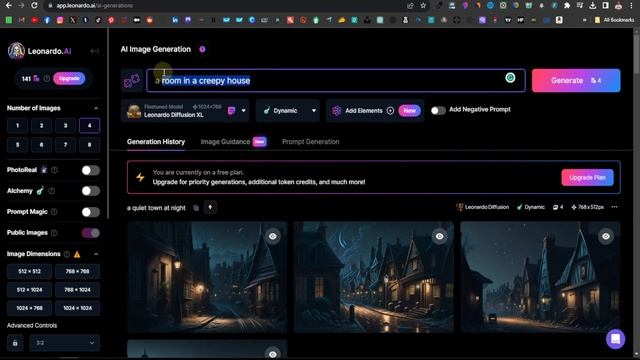This screenshot has width=640, height=360.
Task: Choose 768 × 1024 dimension
Action: [78, 290]
